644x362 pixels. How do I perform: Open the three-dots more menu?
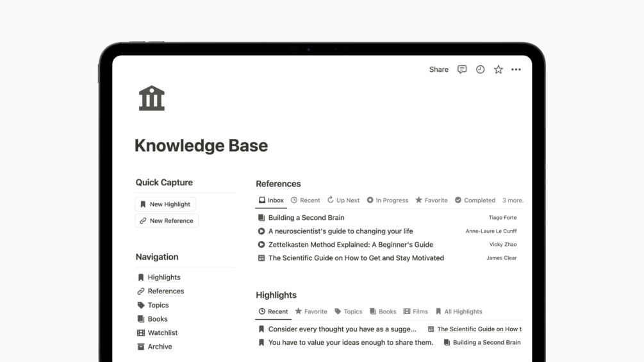[516, 69]
